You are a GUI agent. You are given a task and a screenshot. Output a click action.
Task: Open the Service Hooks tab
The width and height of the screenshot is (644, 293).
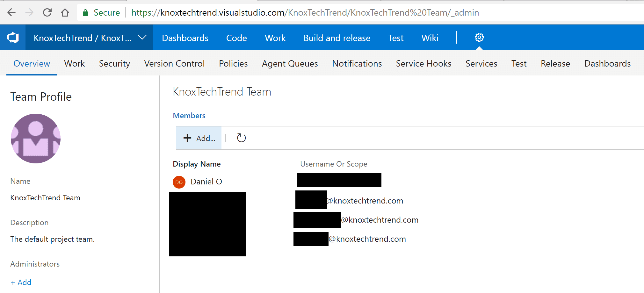pos(423,63)
